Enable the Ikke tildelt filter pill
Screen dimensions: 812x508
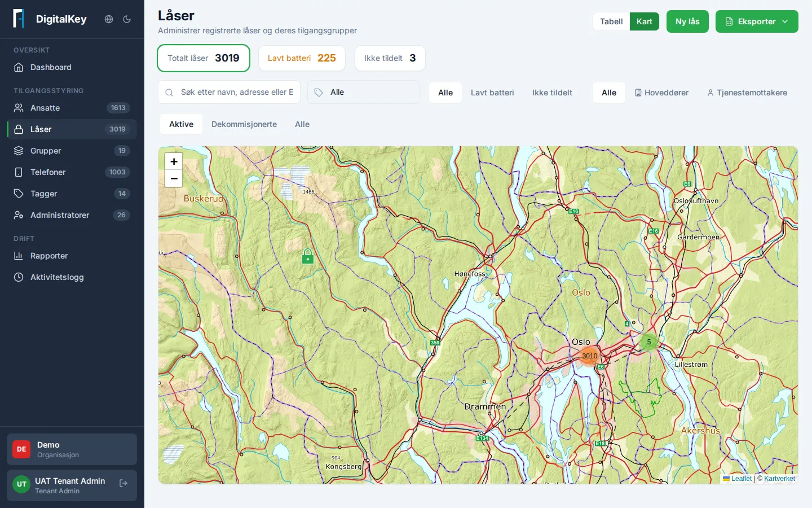click(x=552, y=93)
